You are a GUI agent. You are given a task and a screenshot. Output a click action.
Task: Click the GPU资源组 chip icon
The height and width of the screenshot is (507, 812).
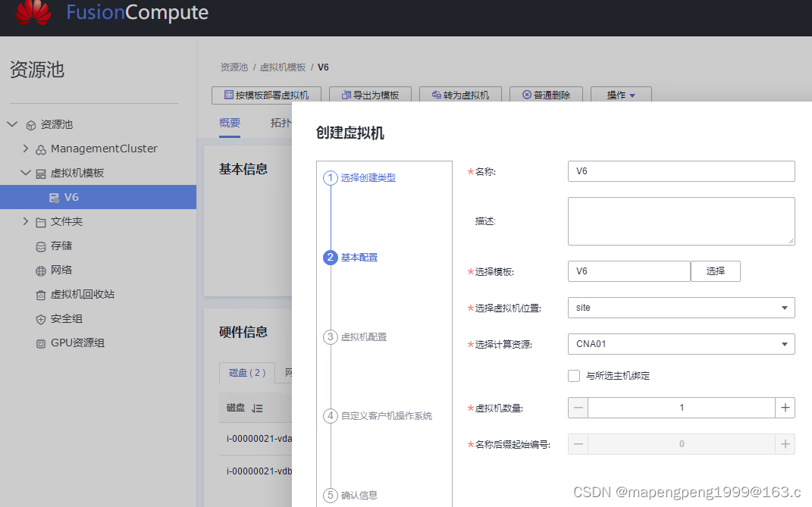tap(41, 344)
